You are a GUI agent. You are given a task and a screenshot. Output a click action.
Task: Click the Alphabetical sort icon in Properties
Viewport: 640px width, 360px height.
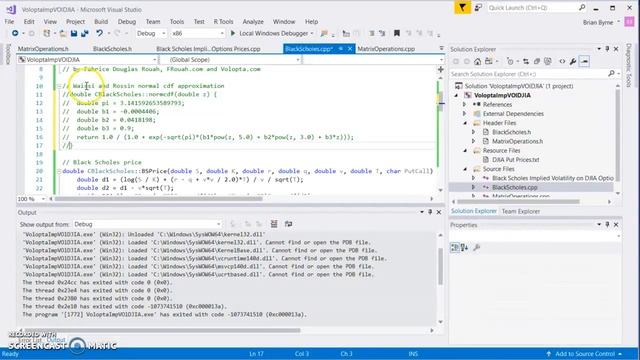pyautogui.click(x=464, y=247)
